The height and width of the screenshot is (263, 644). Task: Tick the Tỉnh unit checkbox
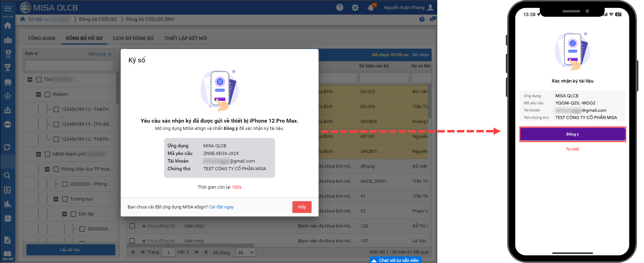pos(39,80)
